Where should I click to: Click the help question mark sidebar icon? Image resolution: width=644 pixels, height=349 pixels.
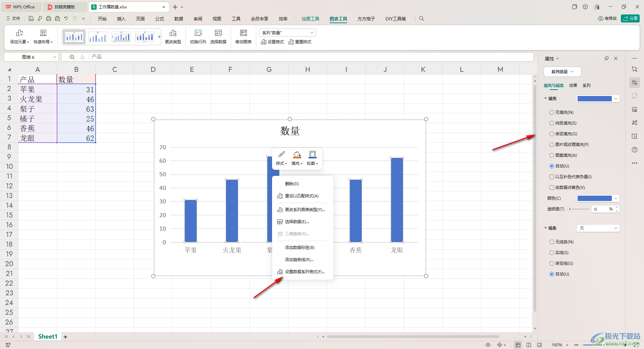tap(635, 150)
